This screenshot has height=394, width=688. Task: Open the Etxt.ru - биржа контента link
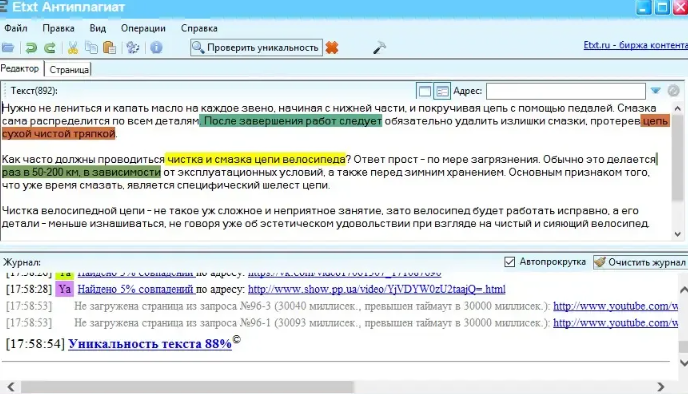(x=635, y=45)
